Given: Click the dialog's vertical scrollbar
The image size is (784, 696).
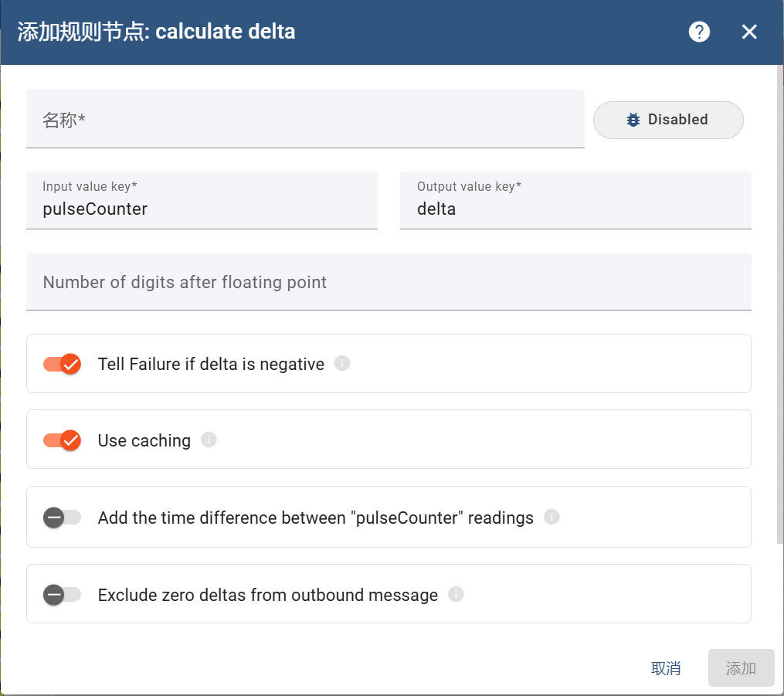Looking at the screenshot, I should pyautogui.click(x=779, y=309).
